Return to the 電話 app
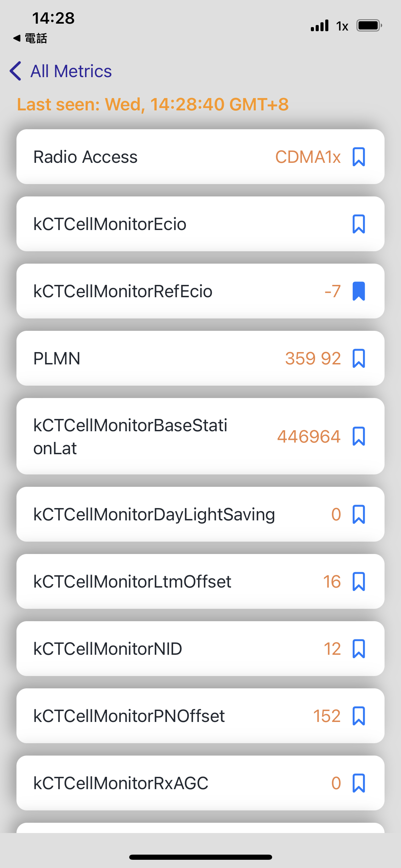Screen dimensions: 401x868 tap(30, 38)
